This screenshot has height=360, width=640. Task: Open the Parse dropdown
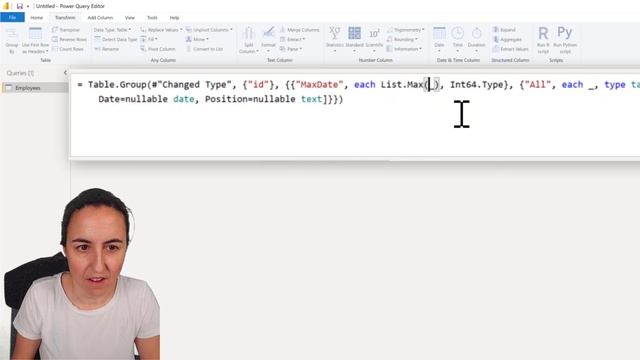(291, 49)
